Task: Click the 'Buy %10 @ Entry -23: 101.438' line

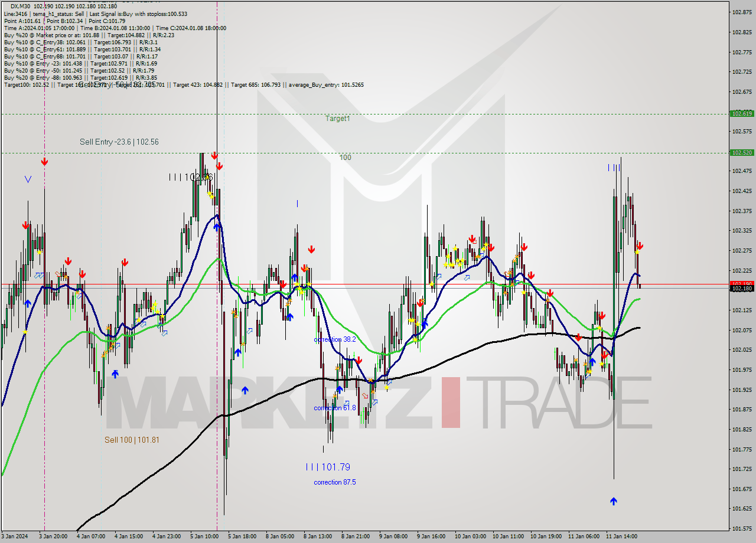Action: (x=80, y=63)
